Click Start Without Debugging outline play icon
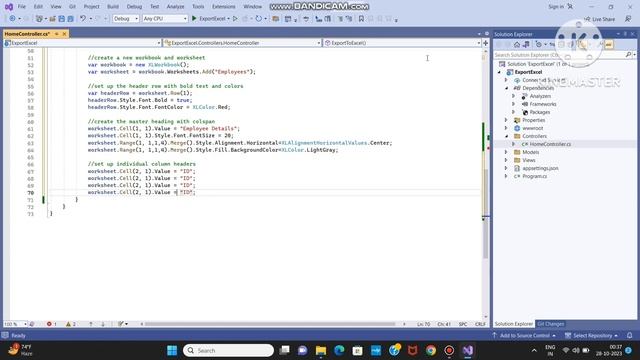This screenshot has height=360, width=640. tap(235, 19)
